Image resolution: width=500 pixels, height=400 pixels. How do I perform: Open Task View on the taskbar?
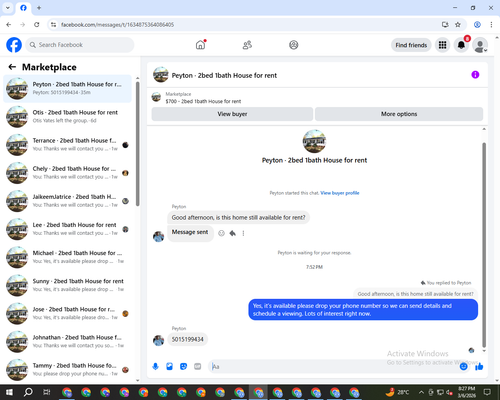(47, 392)
